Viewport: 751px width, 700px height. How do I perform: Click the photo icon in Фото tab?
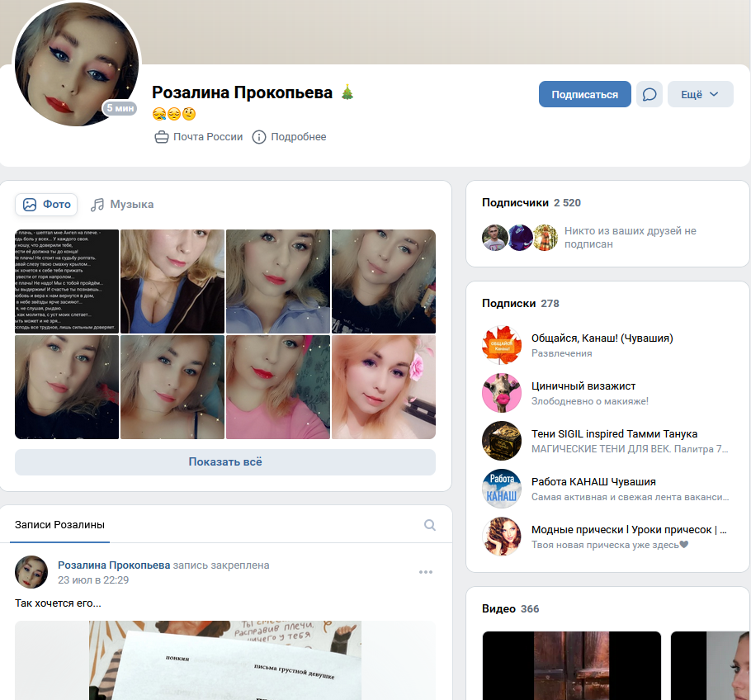tap(30, 205)
